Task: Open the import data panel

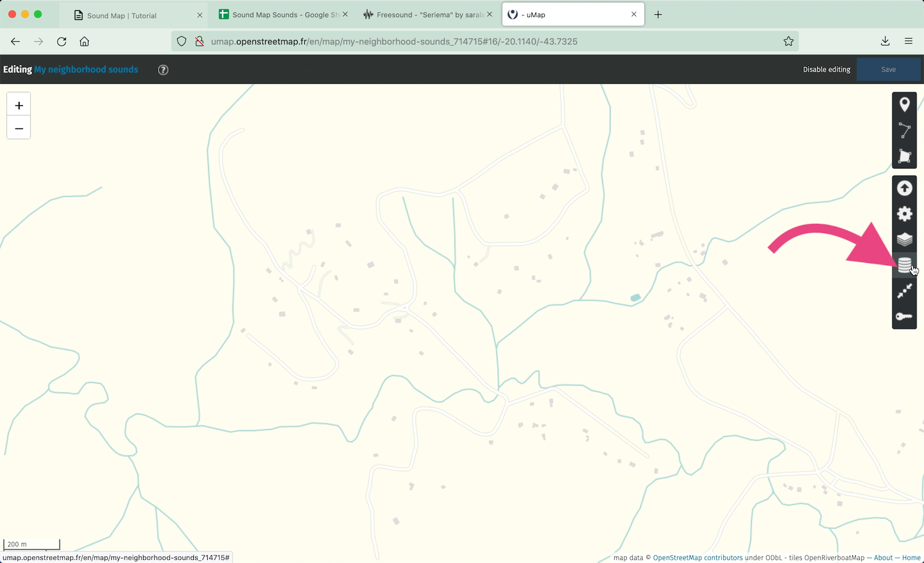Action: (904, 188)
